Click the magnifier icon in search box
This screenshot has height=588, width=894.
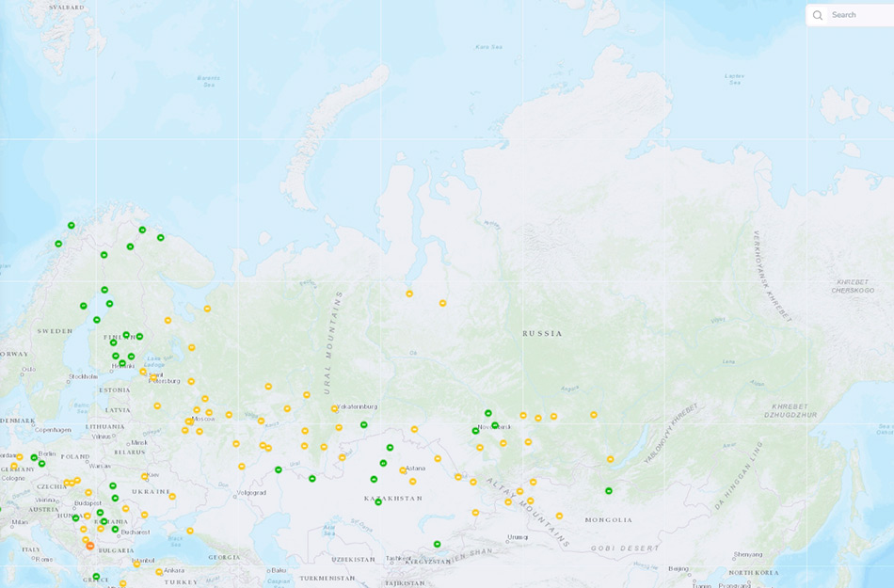(818, 15)
